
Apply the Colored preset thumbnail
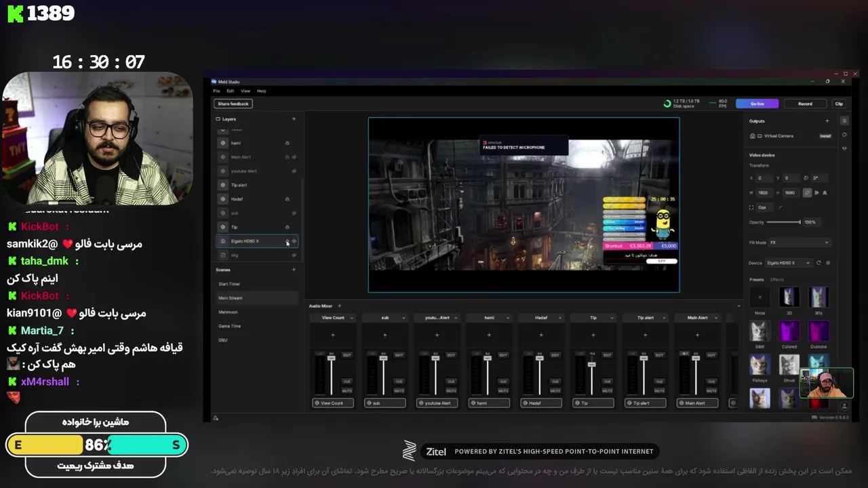[789, 331]
